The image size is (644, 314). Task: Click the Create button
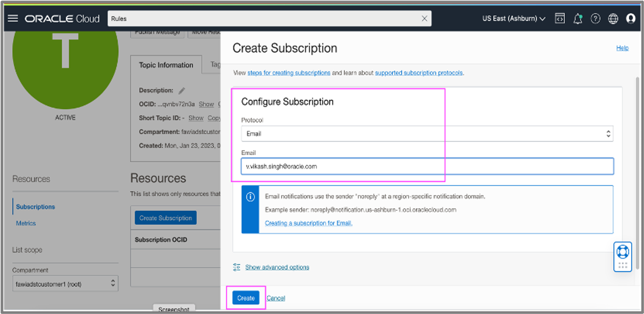[245, 298]
